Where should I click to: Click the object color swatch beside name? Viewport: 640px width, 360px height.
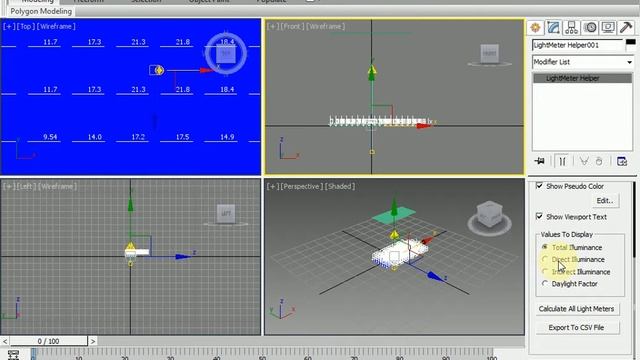click(x=631, y=42)
